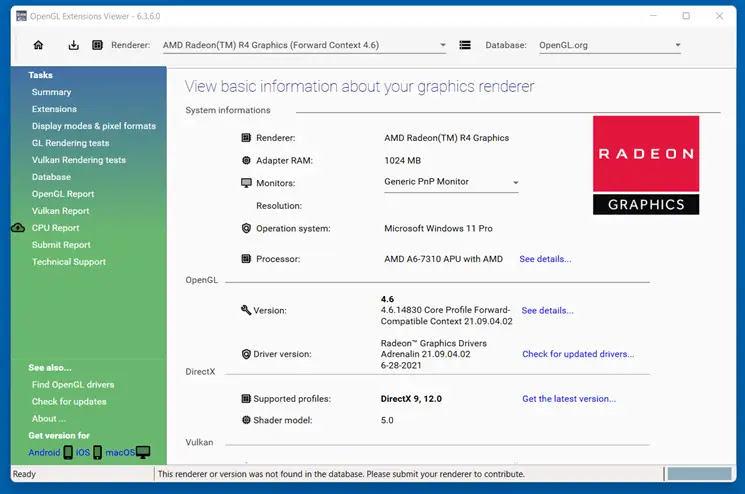Click the iOS version link
Image resolution: width=745 pixels, height=494 pixels.
coord(83,452)
